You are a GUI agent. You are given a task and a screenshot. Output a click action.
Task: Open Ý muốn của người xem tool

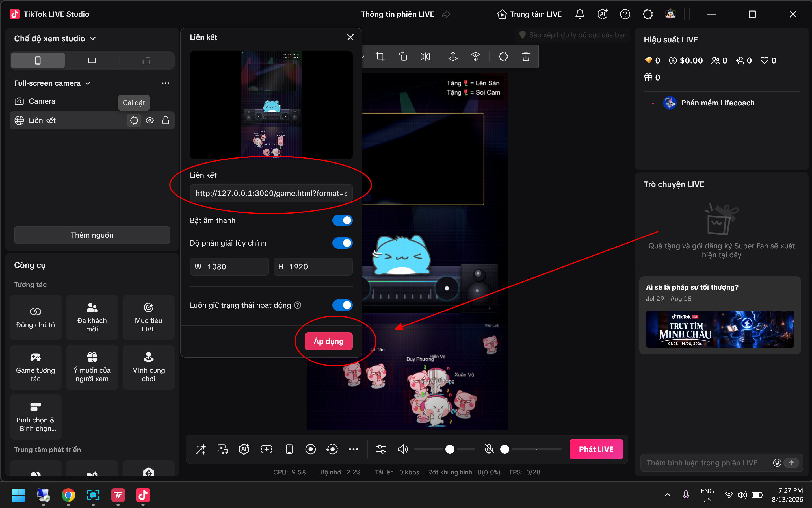pos(92,367)
